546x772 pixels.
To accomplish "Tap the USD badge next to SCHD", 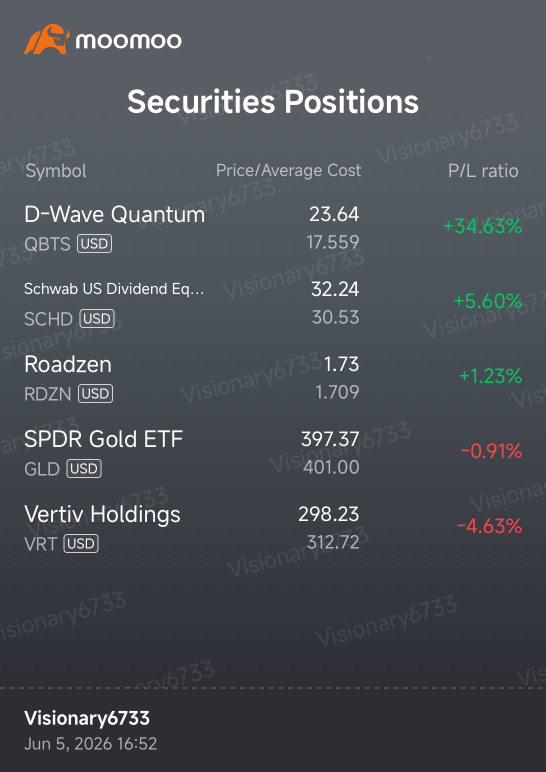I will (x=96, y=319).
